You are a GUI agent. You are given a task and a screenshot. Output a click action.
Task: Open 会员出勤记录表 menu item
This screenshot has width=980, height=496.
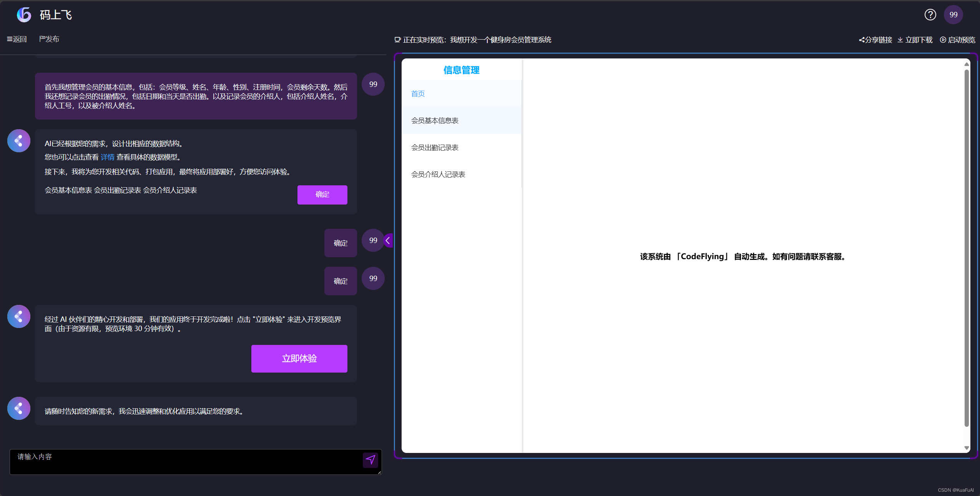click(435, 148)
